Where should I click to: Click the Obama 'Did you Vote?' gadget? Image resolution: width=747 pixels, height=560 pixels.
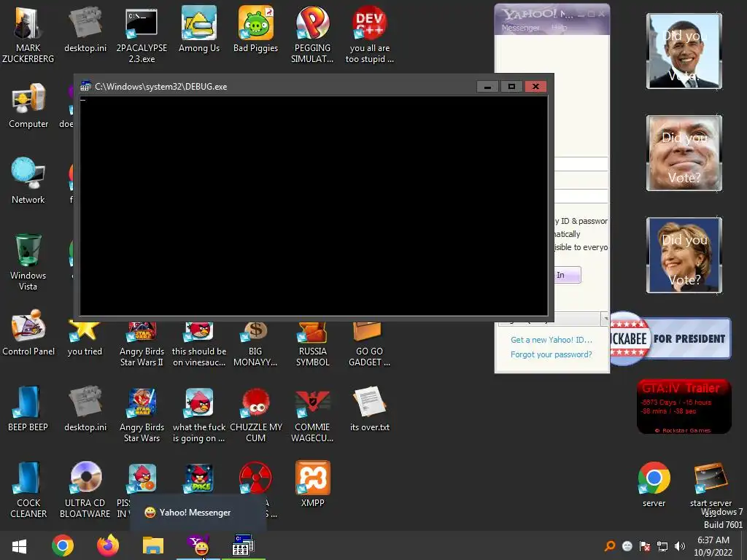pos(684,51)
